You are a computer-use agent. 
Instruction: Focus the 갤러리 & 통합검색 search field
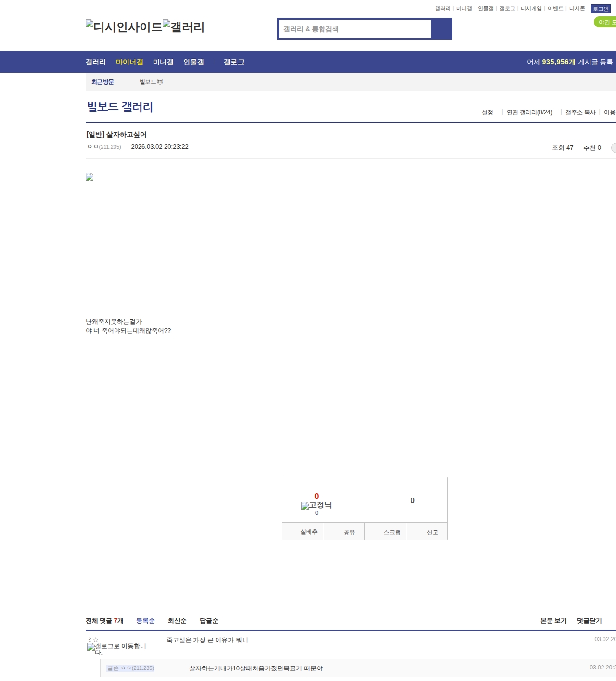355,29
